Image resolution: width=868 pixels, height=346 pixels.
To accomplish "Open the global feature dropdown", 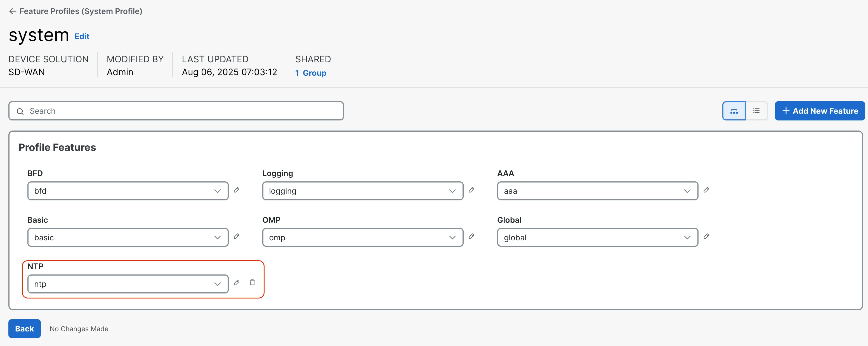I will tap(597, 238).
